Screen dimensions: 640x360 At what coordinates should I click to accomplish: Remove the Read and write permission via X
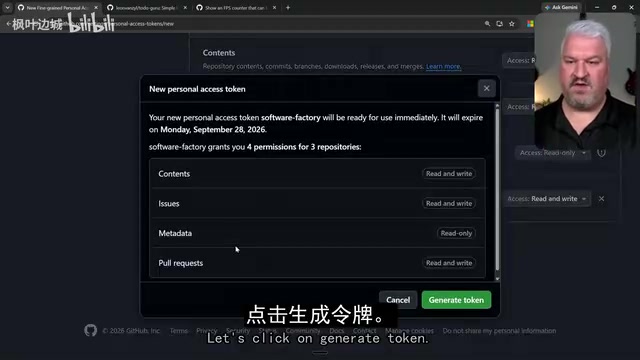601,199
